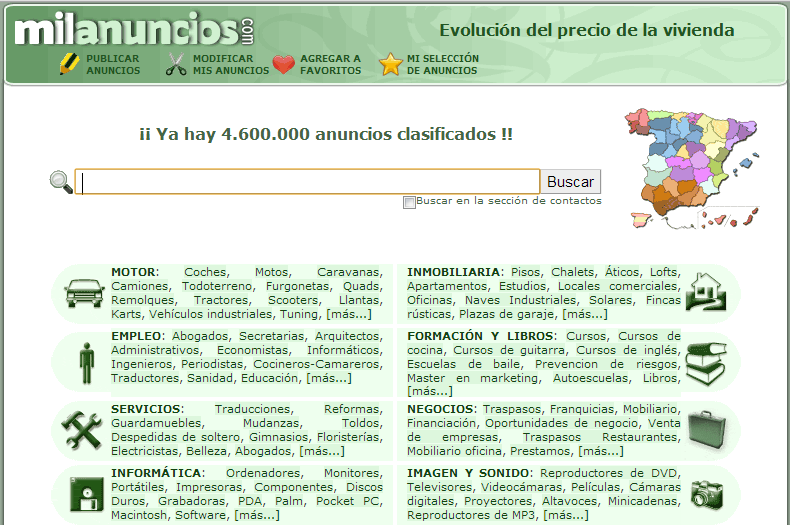Image resolution: width=790 pixels, height=525 pixels.
Task: Click the briefcase Negocios icon
Action: coord(707,430)
